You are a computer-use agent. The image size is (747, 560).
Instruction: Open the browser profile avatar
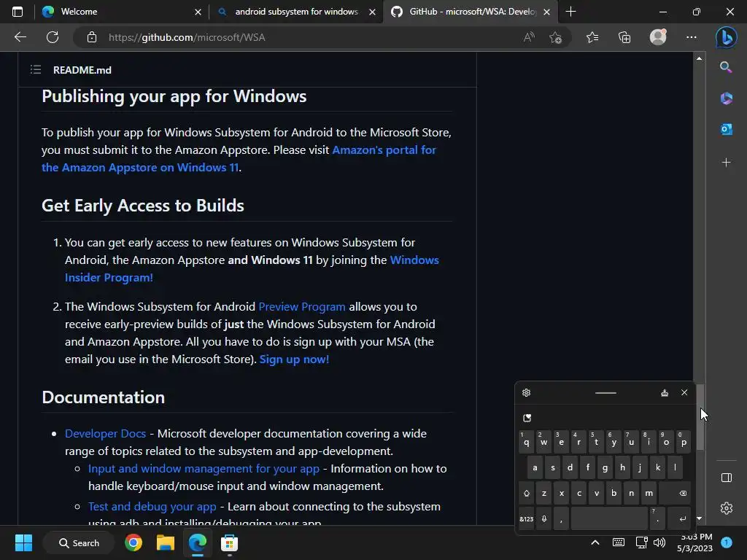pyautogui.click(x=658, y=36)
